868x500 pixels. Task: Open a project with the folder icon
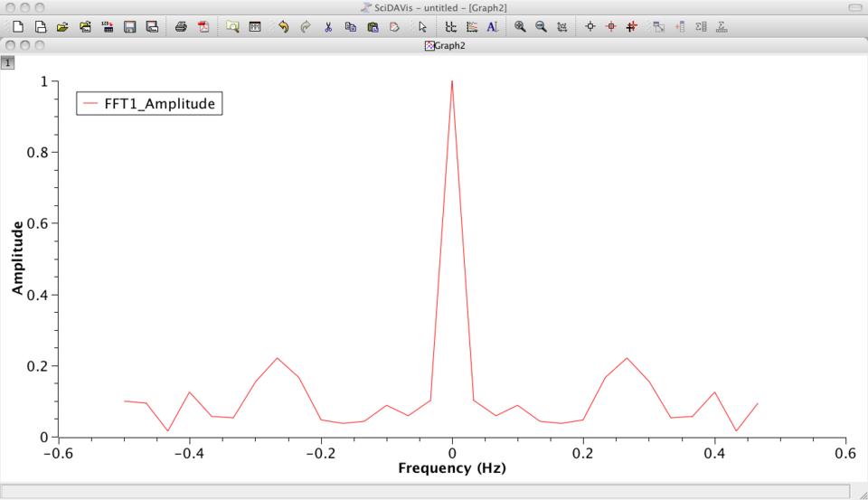pyautogui.click(x=62, y=27)
